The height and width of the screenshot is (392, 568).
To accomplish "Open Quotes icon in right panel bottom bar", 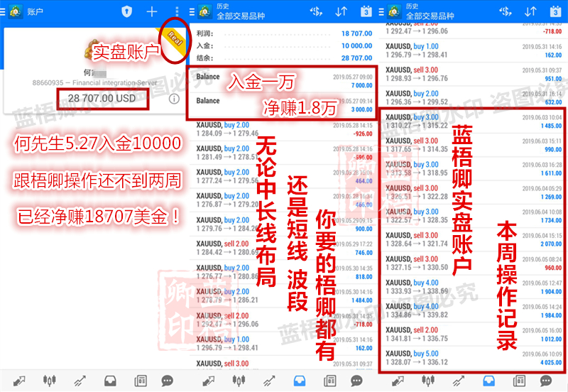I will [x=398, y=381].
